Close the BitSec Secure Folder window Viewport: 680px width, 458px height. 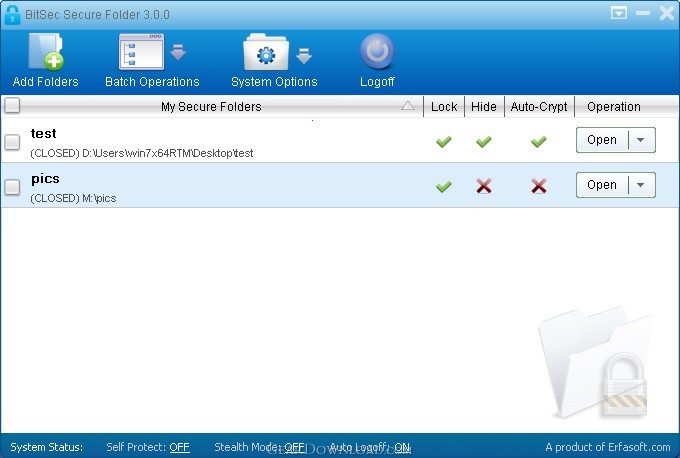pyautogui.click(x=667, y=13)
